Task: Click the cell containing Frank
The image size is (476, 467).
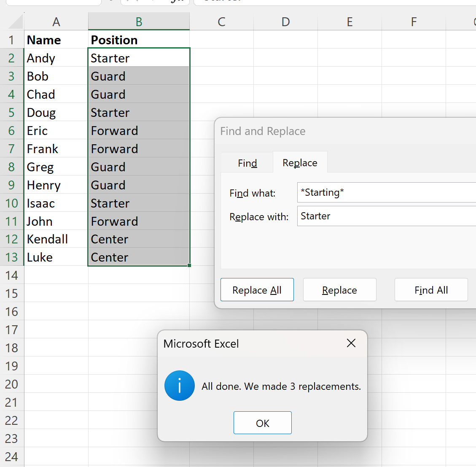Action: (x=56, y=148)
